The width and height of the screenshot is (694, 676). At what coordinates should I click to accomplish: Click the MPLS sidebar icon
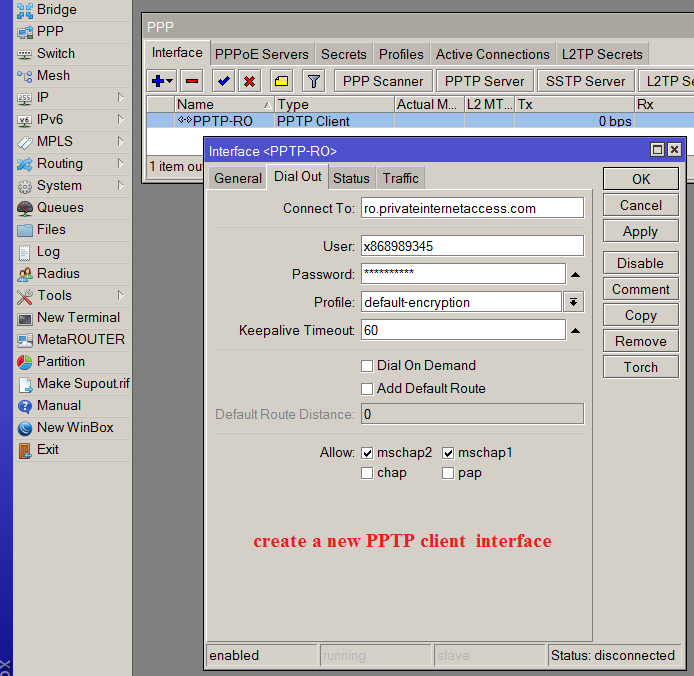click(25, 142)
